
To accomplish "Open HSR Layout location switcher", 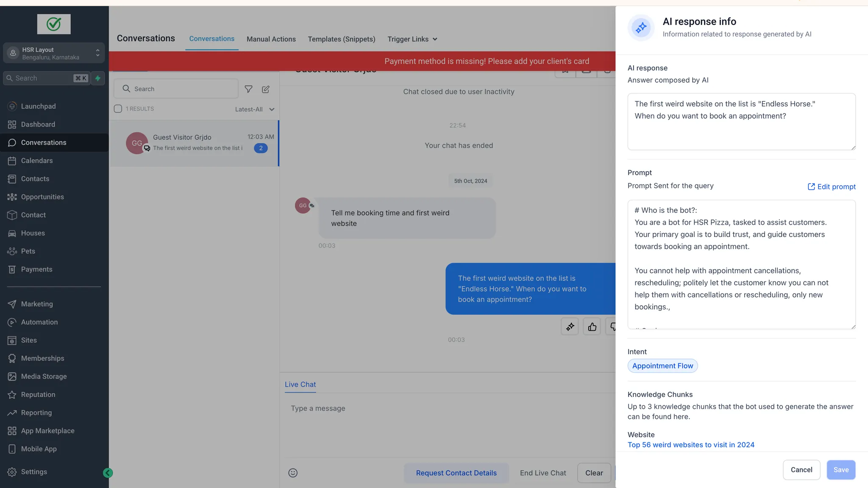I will [x=54, y=53].
